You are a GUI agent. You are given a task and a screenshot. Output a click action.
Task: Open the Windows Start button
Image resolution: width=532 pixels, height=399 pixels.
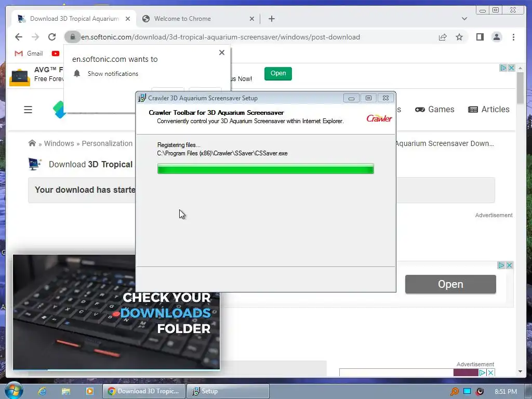tap(14, 391)
